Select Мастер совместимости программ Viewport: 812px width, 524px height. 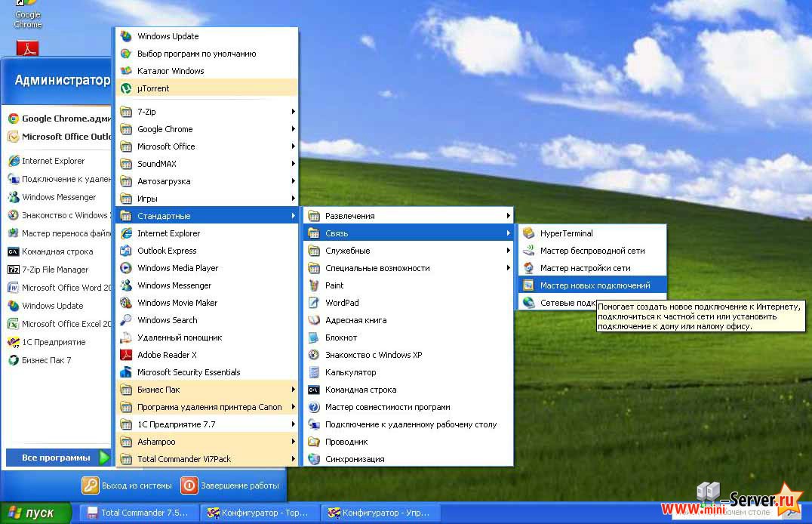pyautogui.click(x=408, y=407)
